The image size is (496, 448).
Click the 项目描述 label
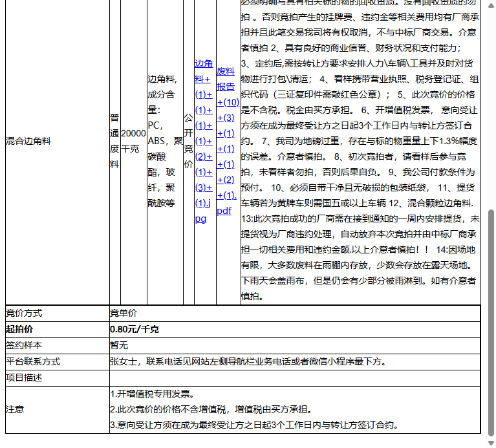point(24,378)
